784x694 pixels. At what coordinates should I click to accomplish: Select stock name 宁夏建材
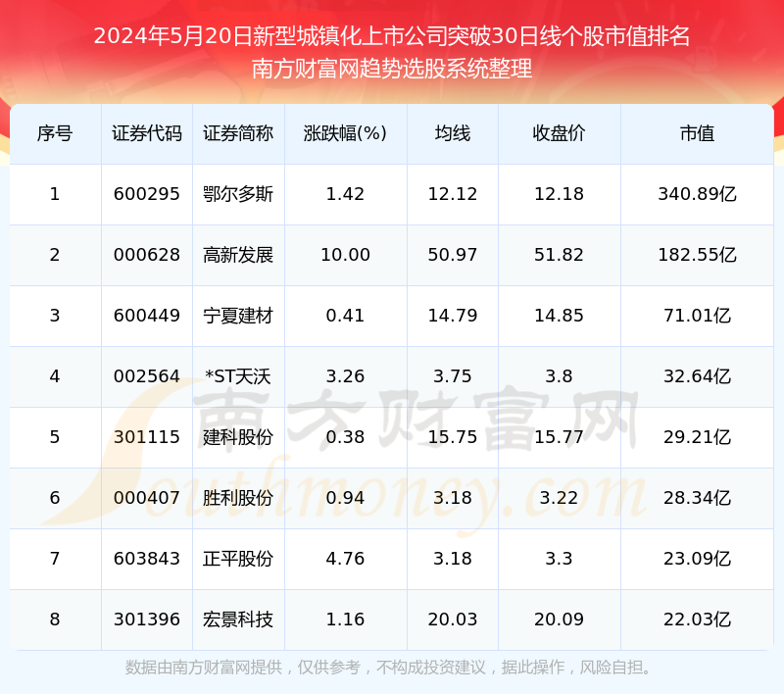[238, 316]
